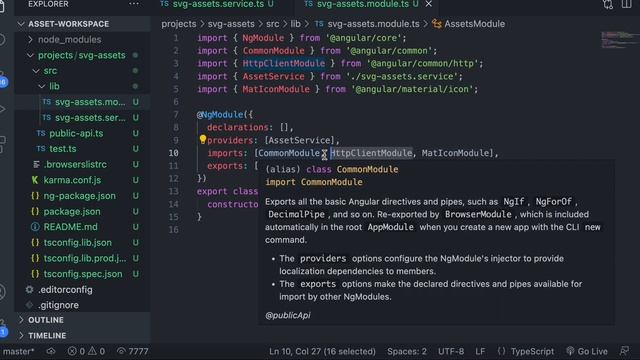Image resolution: width=640 pixels, height=360 pixels.
Task: Click line number 7 in gutter
Action: (176, 115)
